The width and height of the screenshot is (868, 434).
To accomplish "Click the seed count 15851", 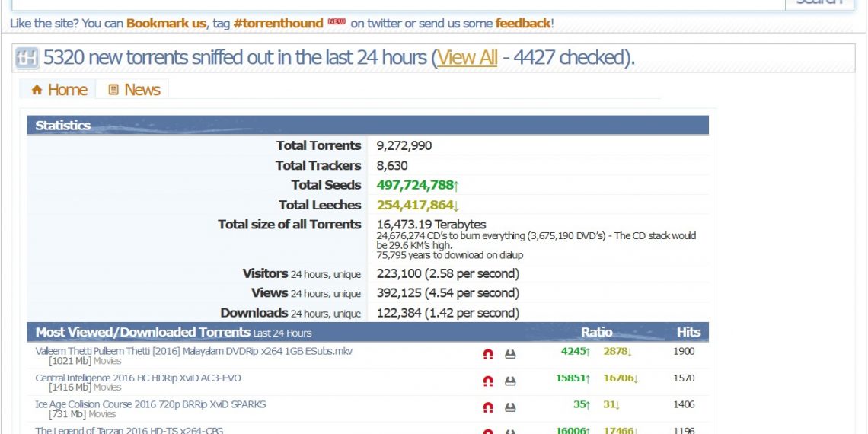I will pyautogui.click(x=573, y=378).
